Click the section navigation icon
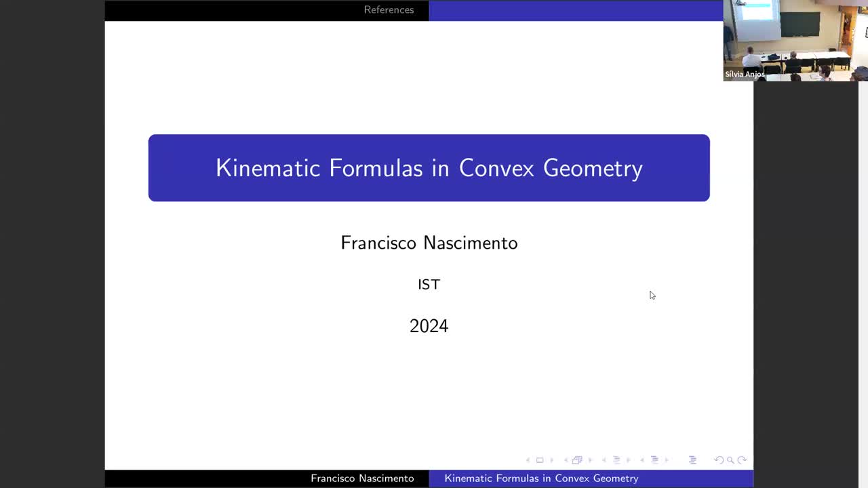The width and height of the screenshot is (868, 488). pos(617,460)
